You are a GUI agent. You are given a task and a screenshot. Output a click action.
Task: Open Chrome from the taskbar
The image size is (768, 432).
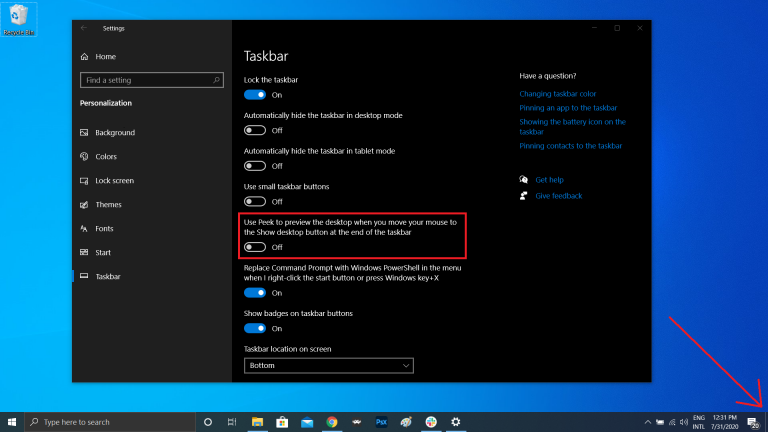coord(331,422)
